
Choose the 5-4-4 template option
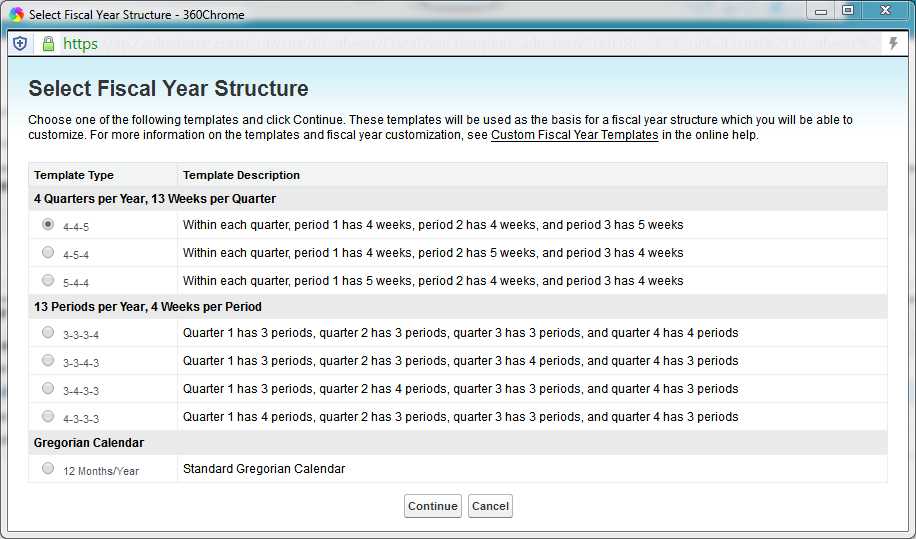click(48, 280)
